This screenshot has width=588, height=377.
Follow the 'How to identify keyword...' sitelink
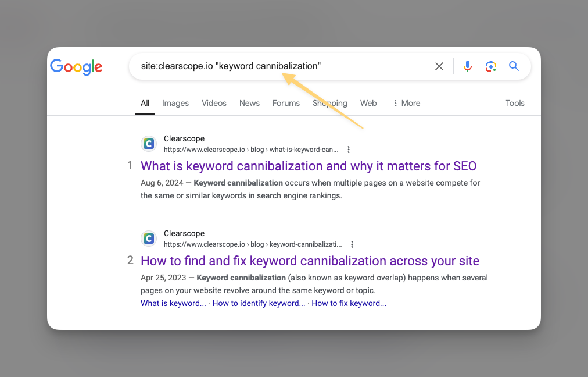click(x=259, y=303)
